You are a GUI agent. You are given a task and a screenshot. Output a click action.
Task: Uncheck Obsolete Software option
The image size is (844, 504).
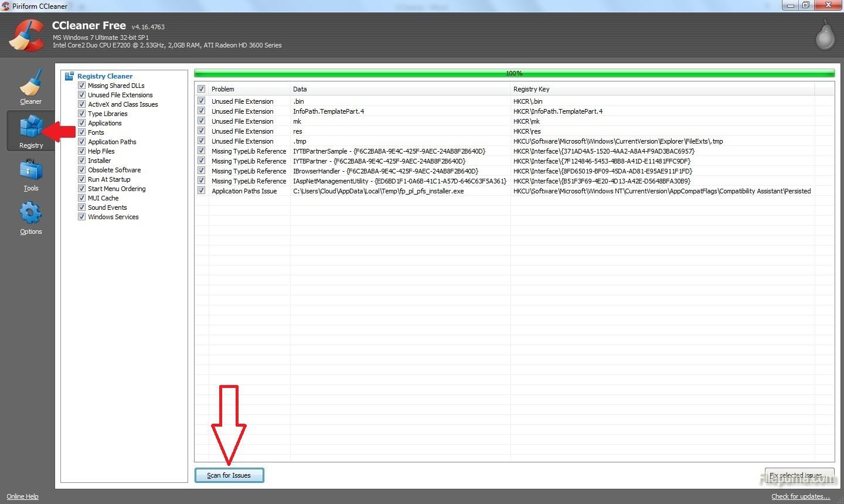[x=82, y=170]
